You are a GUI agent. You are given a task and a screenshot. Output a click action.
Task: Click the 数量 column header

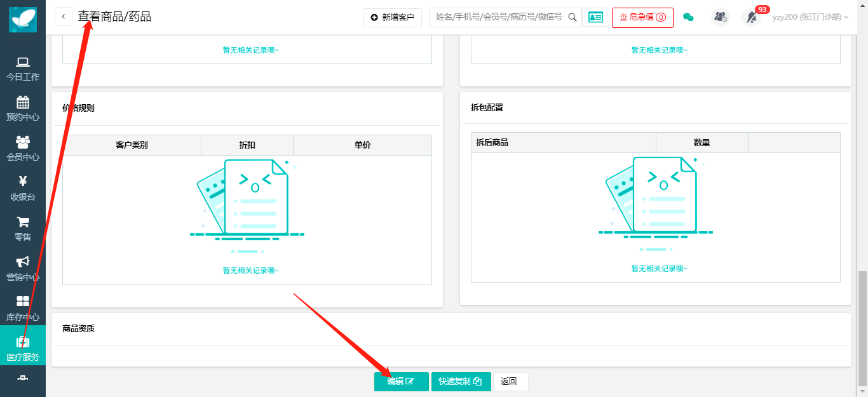pyautogui.click(x=702, y=142)
